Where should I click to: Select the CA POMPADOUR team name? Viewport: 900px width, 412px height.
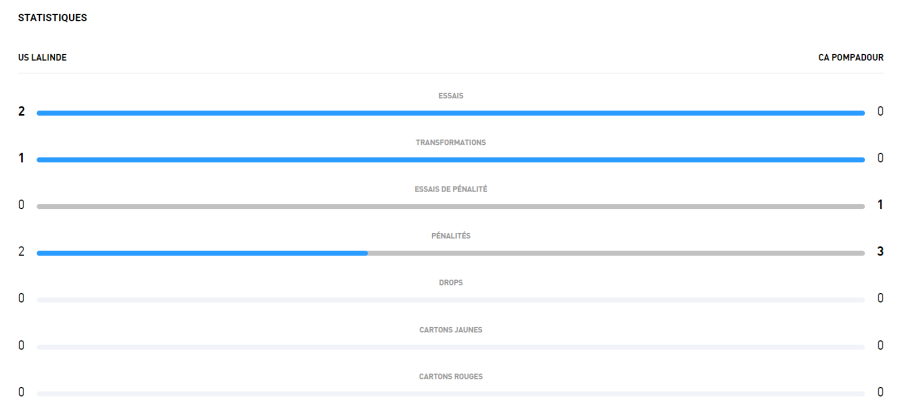[850, 57]
